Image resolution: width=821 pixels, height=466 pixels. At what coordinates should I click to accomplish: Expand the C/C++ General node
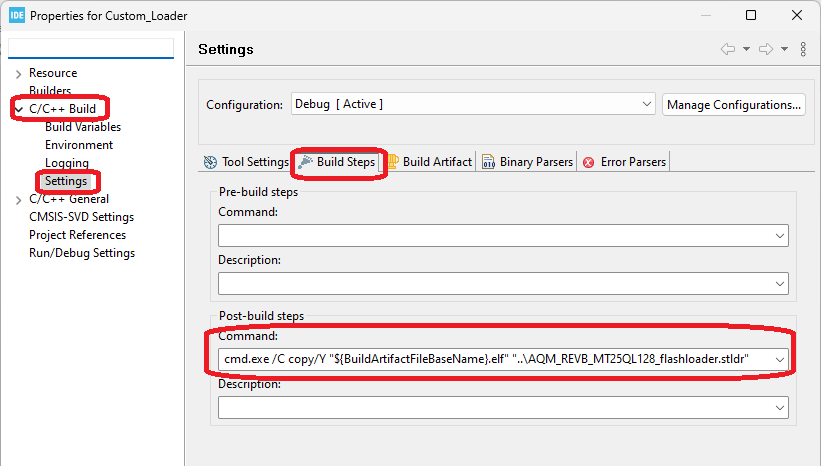19,199
